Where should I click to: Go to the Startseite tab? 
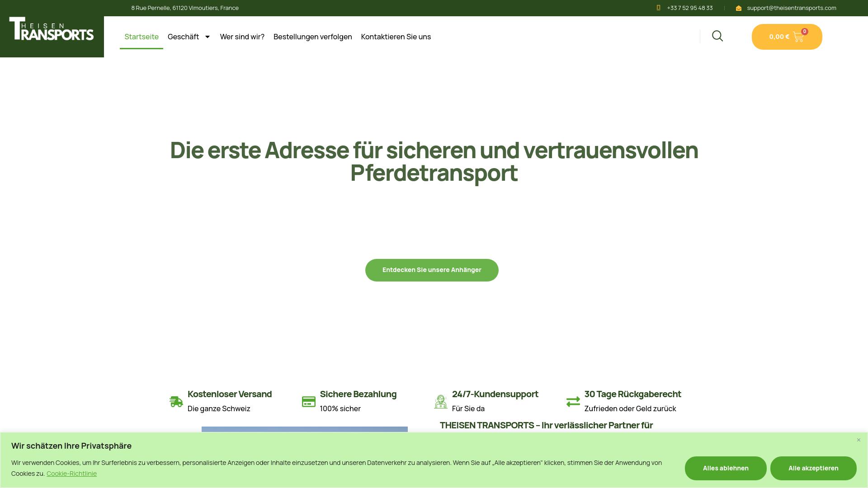point(142,37)
